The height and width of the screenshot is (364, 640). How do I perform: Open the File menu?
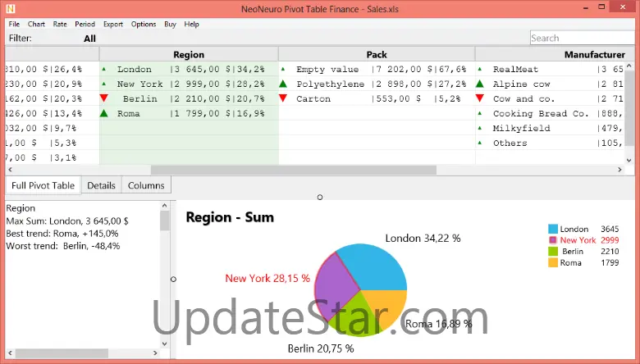[x=14, y=24]
